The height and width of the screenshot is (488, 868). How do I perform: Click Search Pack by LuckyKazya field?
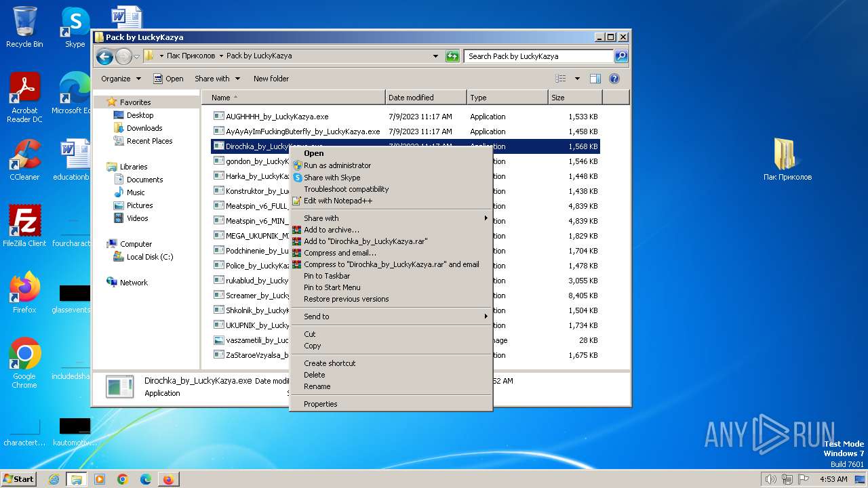pyautogui.click(x=540, y=56)
